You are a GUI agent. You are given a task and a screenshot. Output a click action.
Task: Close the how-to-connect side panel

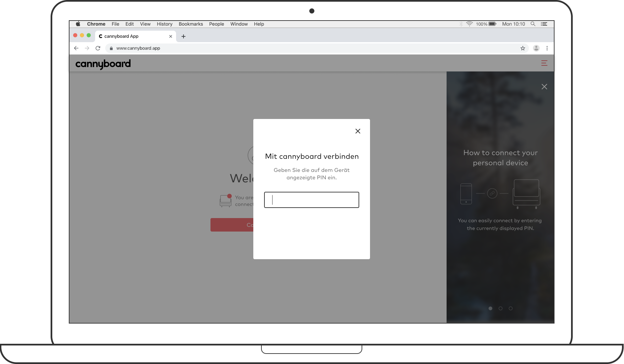point(544,87)
